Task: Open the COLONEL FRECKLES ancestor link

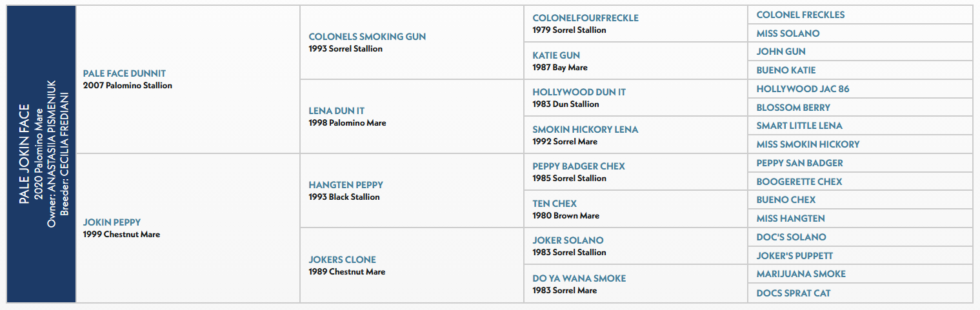Action: [800, 15]
